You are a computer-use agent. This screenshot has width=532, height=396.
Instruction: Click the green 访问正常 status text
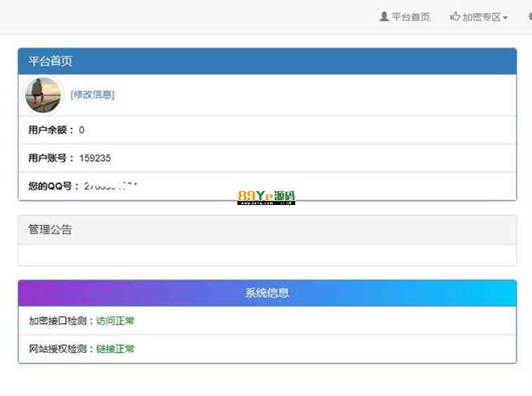click(x=115, y=321)
